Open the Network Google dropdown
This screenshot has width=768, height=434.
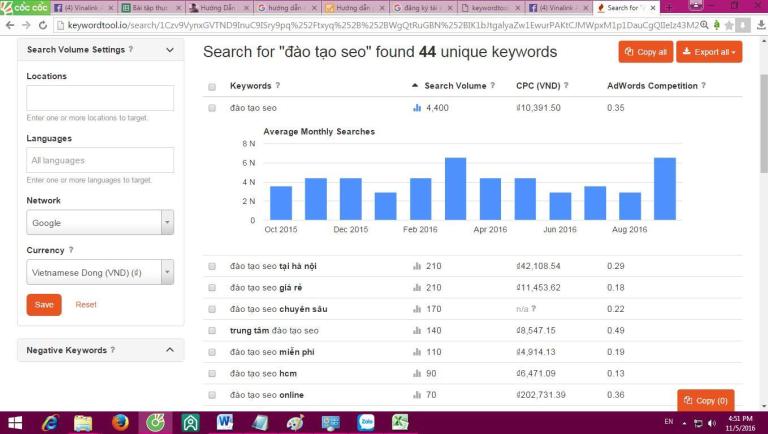(x=100, y=222)
